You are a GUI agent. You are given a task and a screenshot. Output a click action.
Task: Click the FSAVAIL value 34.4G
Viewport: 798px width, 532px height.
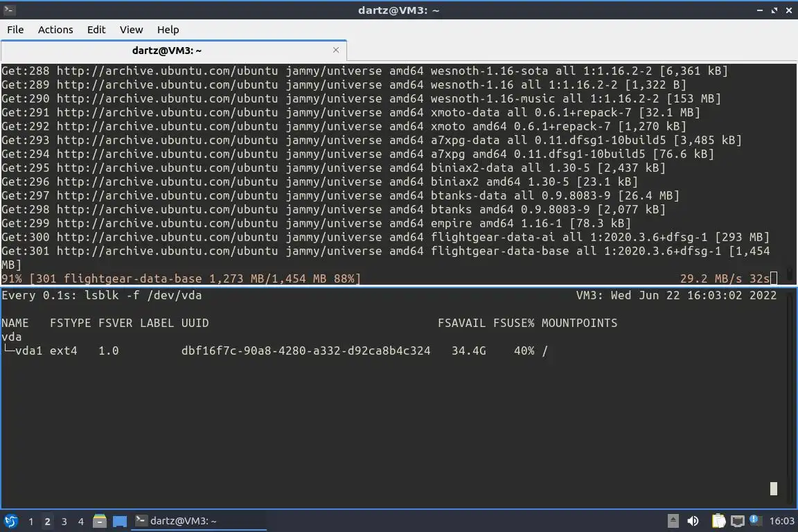(x=469, y=351)
